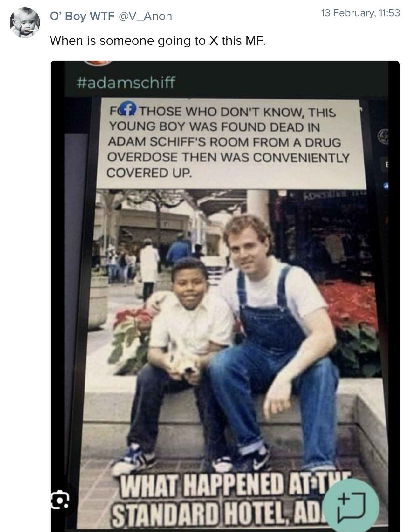Select the #adamschiff hashtag text
The width and height of the screenshot is (410, 532).
click(x=126, y=83)
